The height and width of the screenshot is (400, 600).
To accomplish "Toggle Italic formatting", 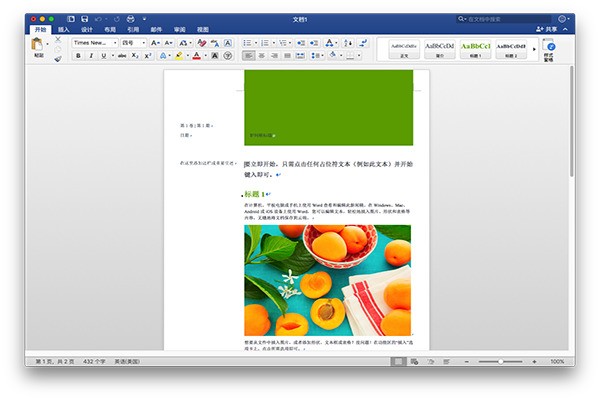I will 91,56.
